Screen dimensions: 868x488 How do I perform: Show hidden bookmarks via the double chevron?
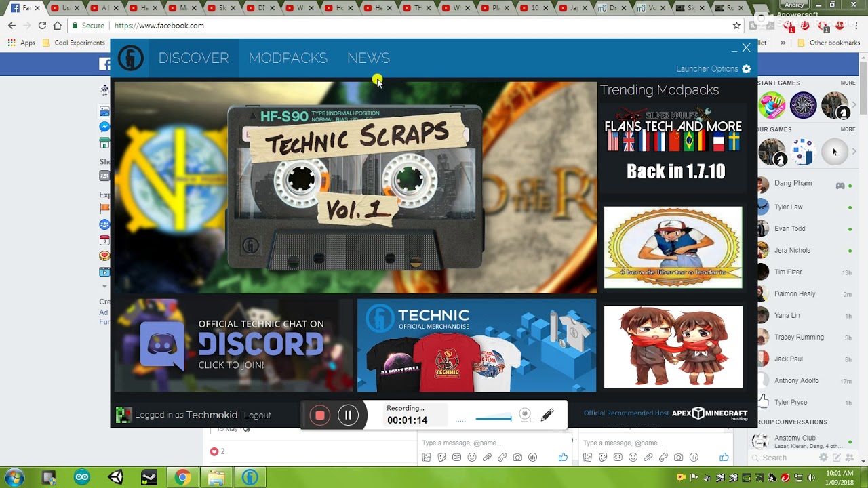pos(783,43)
